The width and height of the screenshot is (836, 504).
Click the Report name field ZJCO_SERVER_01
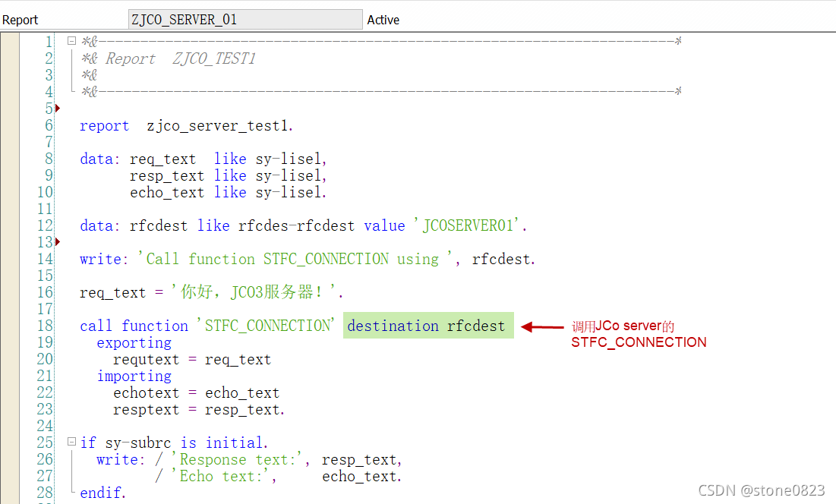(245, 20)
